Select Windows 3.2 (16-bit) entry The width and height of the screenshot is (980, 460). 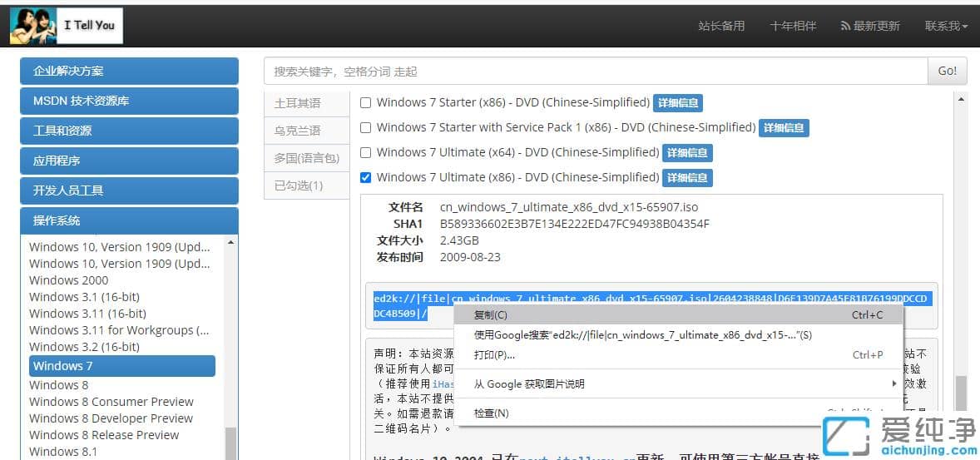tap(84, 347)
